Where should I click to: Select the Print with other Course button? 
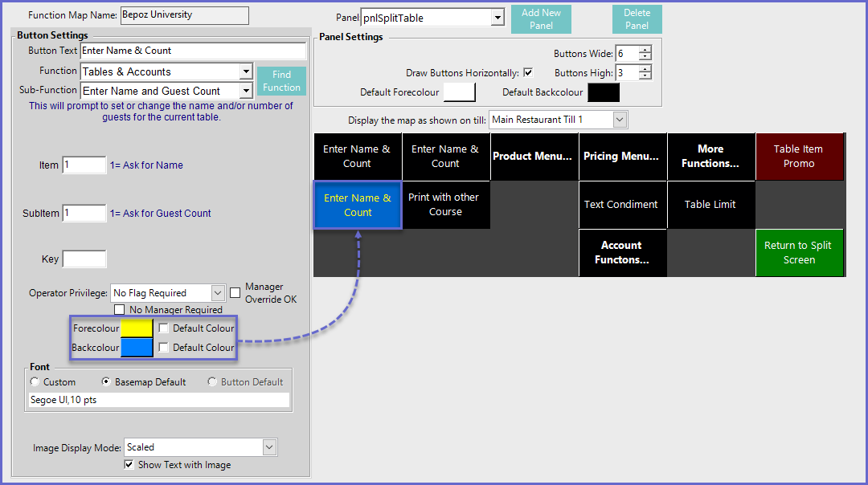445,205
